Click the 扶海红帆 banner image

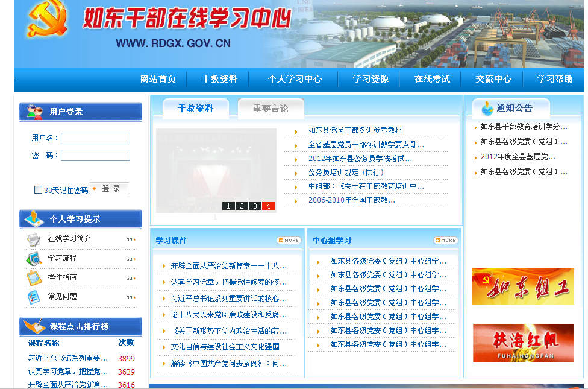(x=522, y=343)
